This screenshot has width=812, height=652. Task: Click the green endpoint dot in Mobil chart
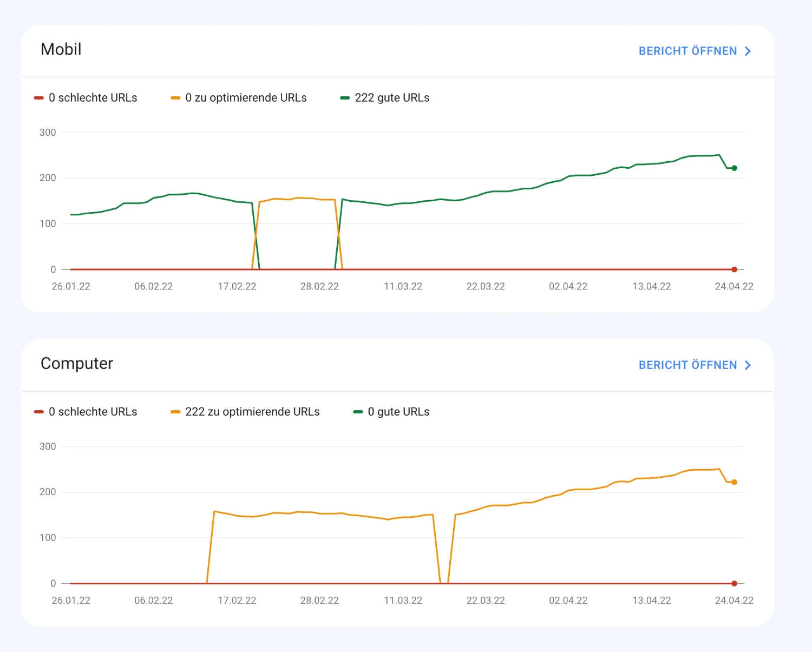coord(734,168)
